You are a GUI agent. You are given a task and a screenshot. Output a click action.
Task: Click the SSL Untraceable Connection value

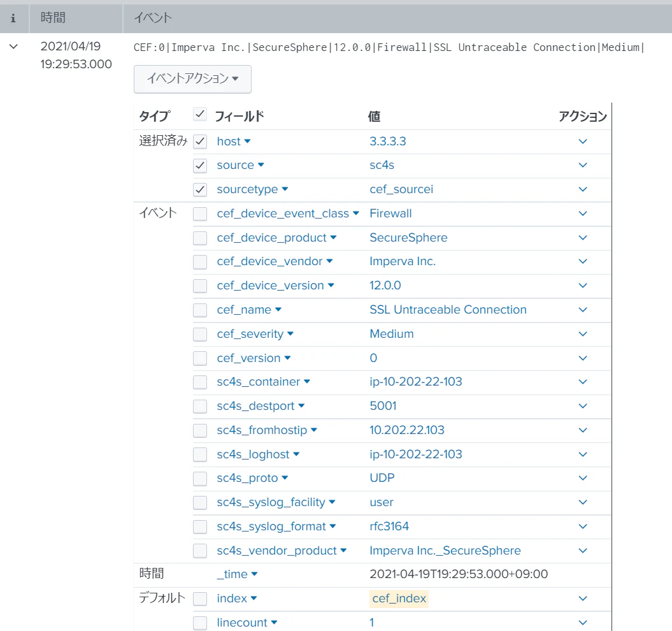point(448,310)
